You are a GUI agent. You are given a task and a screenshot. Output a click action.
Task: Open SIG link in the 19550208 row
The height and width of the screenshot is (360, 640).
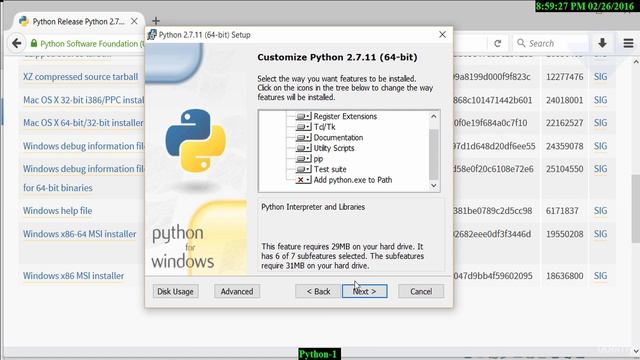600,234
